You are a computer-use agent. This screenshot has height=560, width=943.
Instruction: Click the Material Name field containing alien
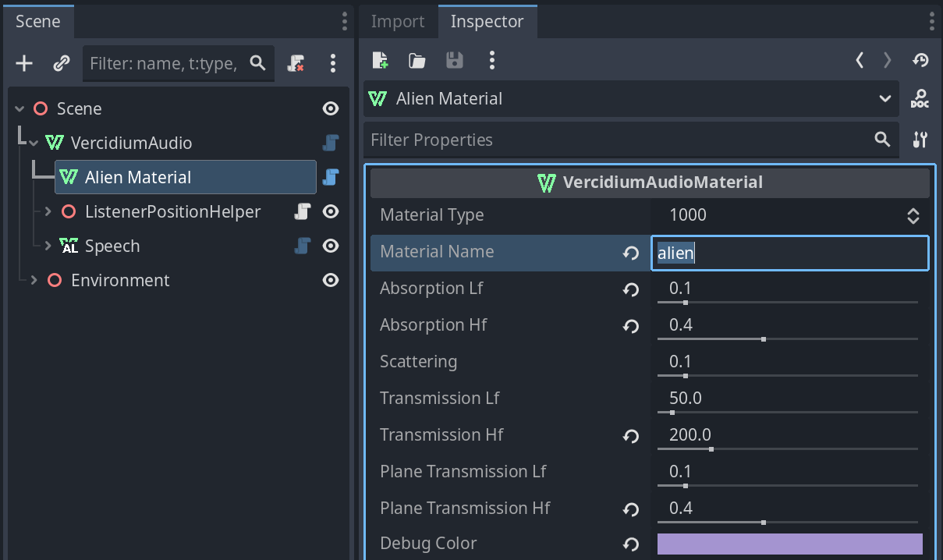coord(790,253)
